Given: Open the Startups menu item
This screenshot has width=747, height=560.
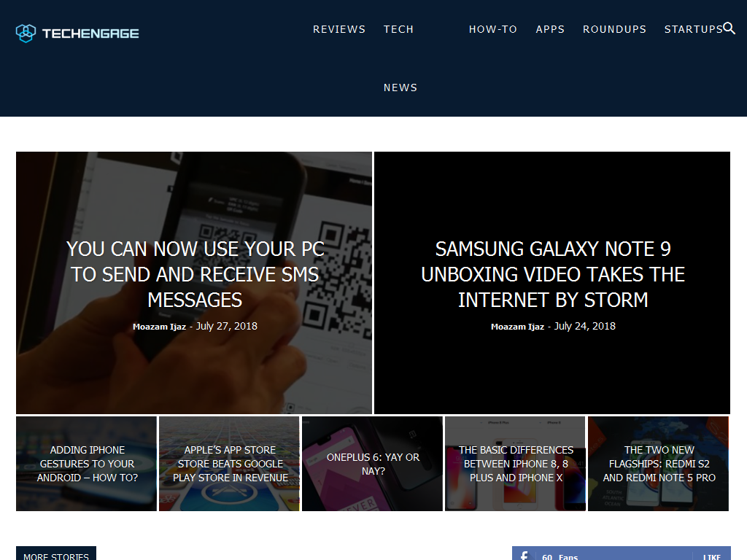Looking at the screenshot, I should tap(694, 29).
